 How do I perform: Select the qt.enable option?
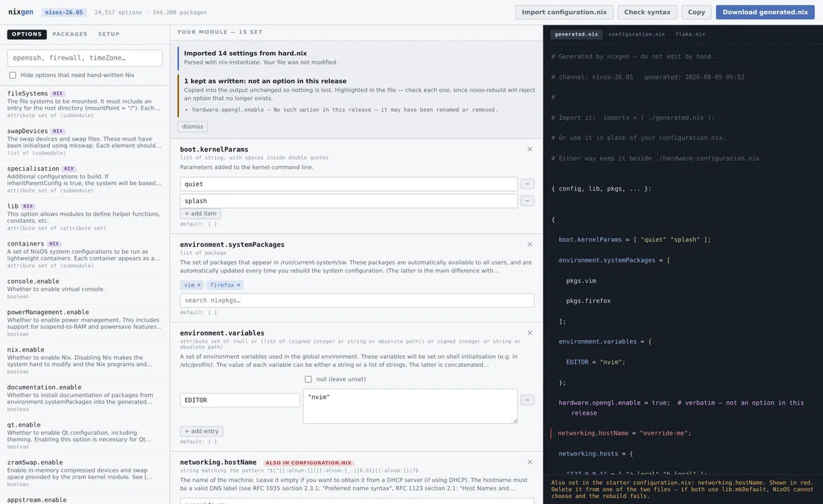[85, 435]
